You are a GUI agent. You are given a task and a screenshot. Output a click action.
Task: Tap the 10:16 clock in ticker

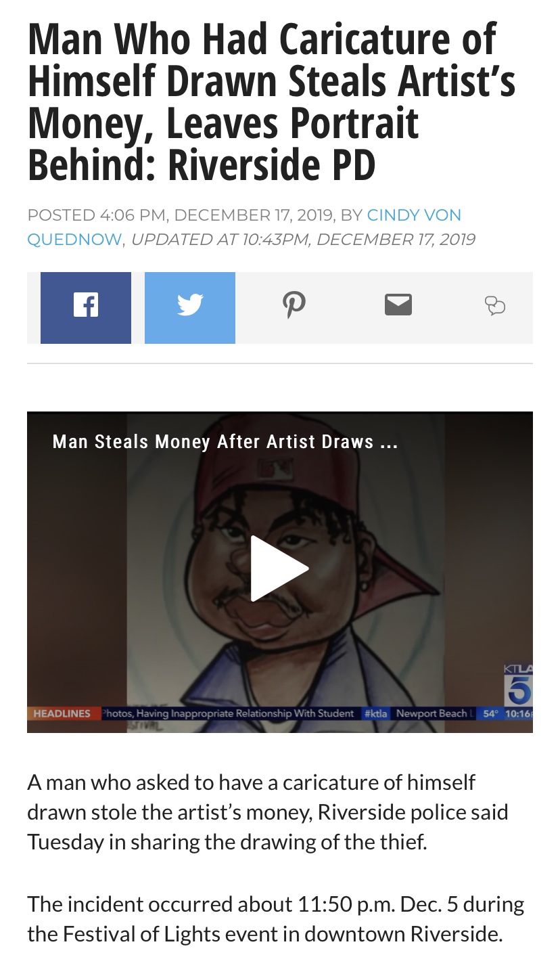[517, 713]
